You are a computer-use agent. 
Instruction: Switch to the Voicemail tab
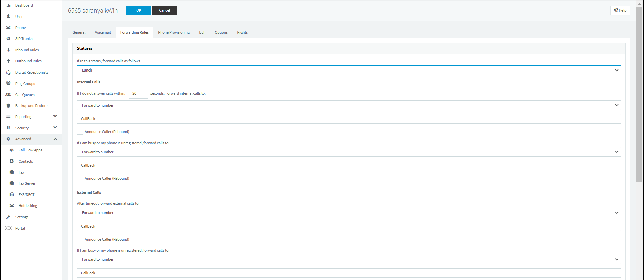coord(103,32)
